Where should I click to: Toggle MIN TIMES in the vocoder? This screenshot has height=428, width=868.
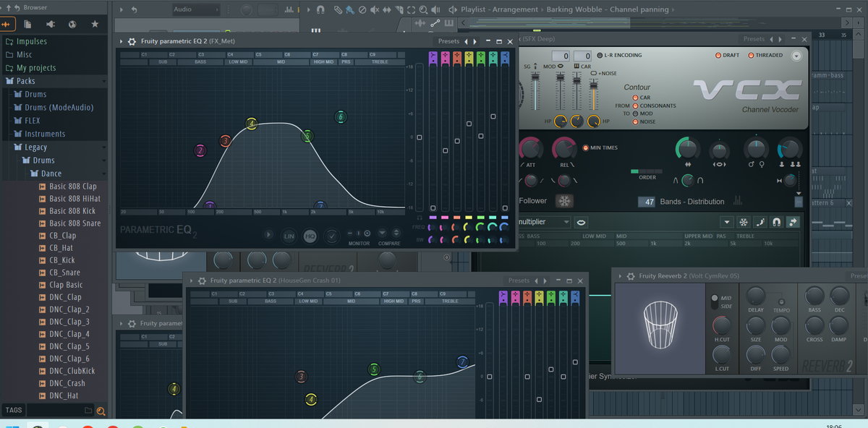tap(586, 148)
